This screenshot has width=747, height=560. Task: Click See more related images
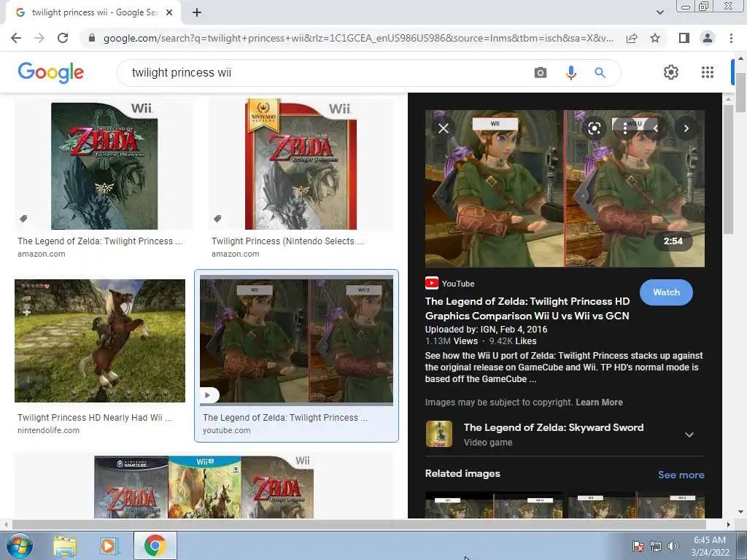coord(681,475)
